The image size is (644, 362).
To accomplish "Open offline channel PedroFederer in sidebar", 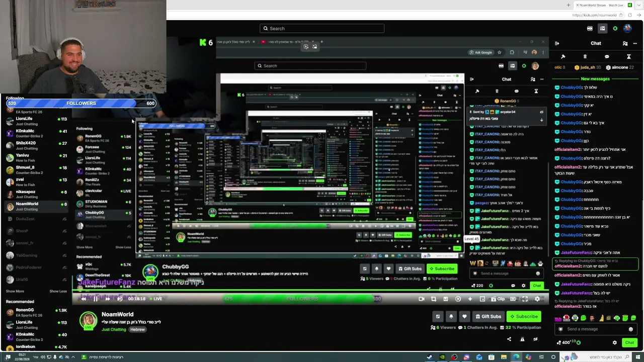I will (x=36, y=267).
